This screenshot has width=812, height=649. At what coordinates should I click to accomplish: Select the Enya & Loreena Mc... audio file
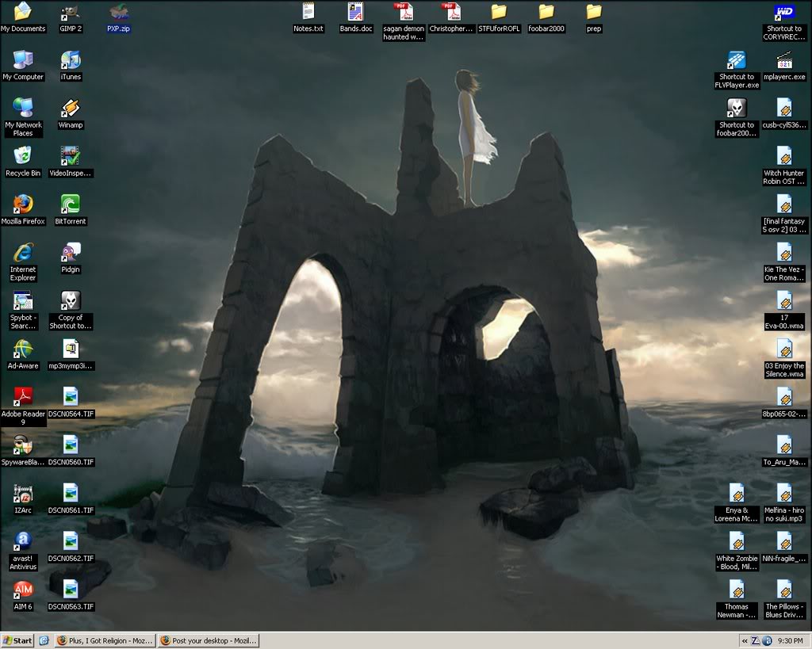point(737,493)
